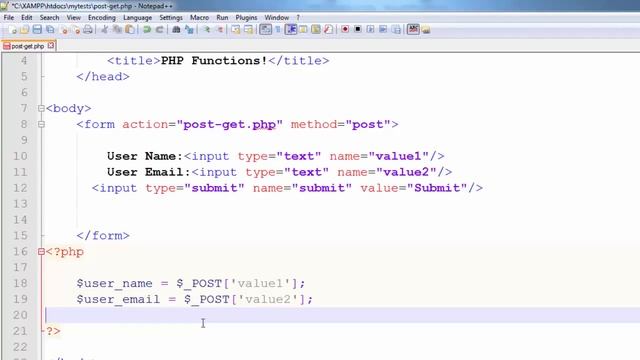640x360 pixels.
Task: Click the closing </form> tag on line 15
Action: pyautogui.click(x=103, y=236)
